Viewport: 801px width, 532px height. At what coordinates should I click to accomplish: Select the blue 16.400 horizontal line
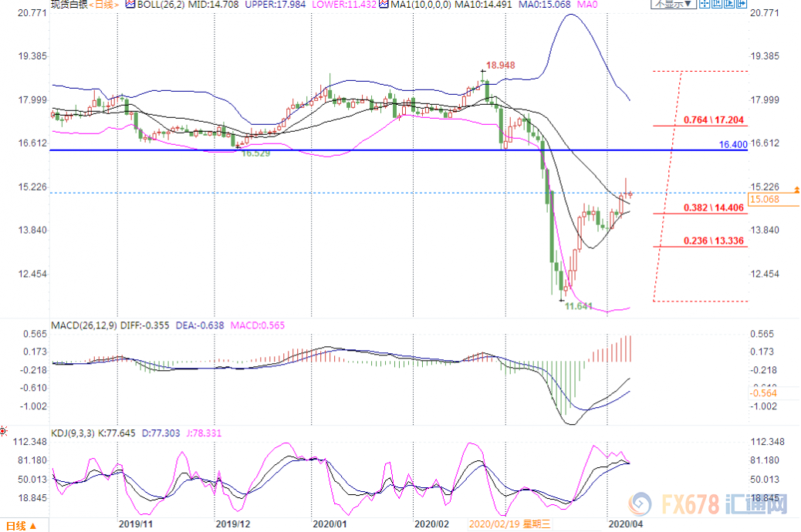coord(386,150)
